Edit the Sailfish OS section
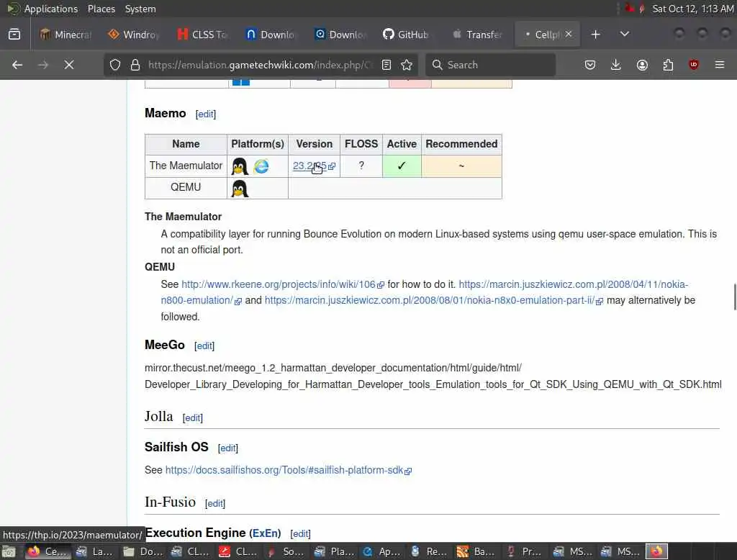Viewport: 737px width, 560px height. [228, 448]
